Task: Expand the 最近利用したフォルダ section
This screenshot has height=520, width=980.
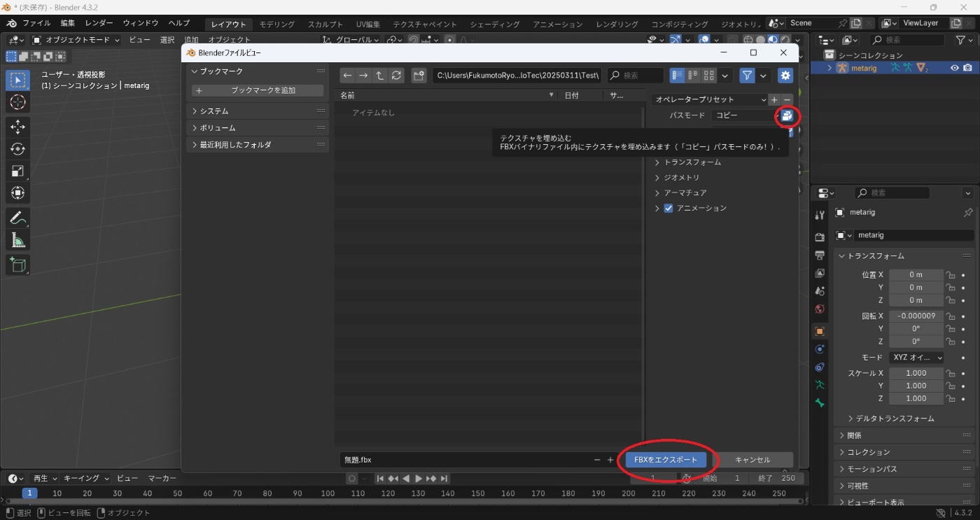Action: 258,145
